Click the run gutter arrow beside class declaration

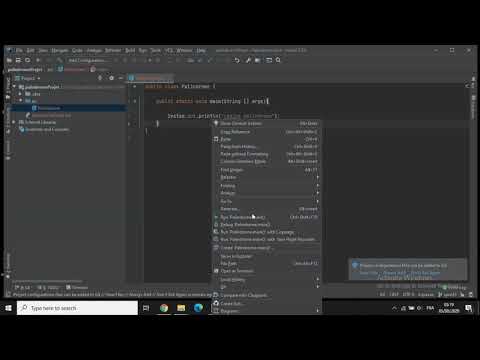[135, 86]
